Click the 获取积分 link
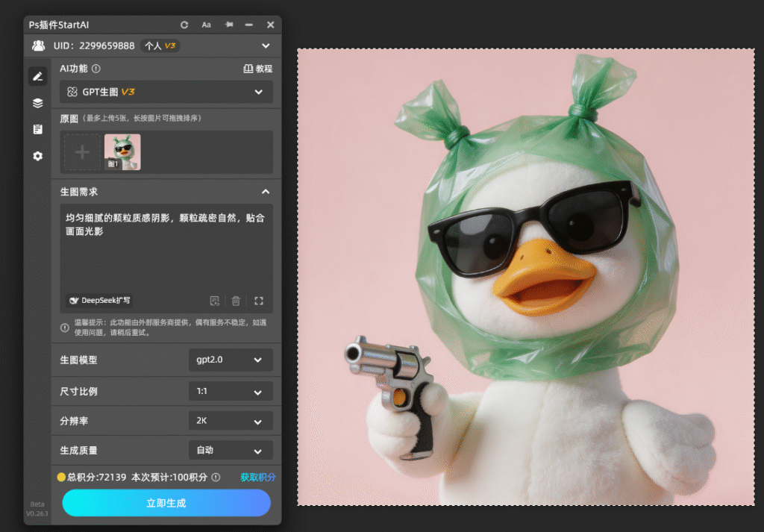The width and height of the screenshot is (764, 532). [257, 478]
